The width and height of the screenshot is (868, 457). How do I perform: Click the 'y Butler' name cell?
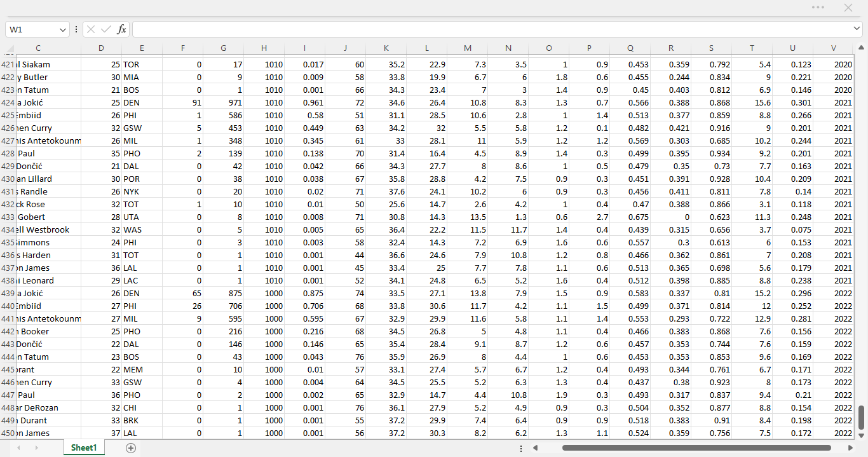(48, 77)
